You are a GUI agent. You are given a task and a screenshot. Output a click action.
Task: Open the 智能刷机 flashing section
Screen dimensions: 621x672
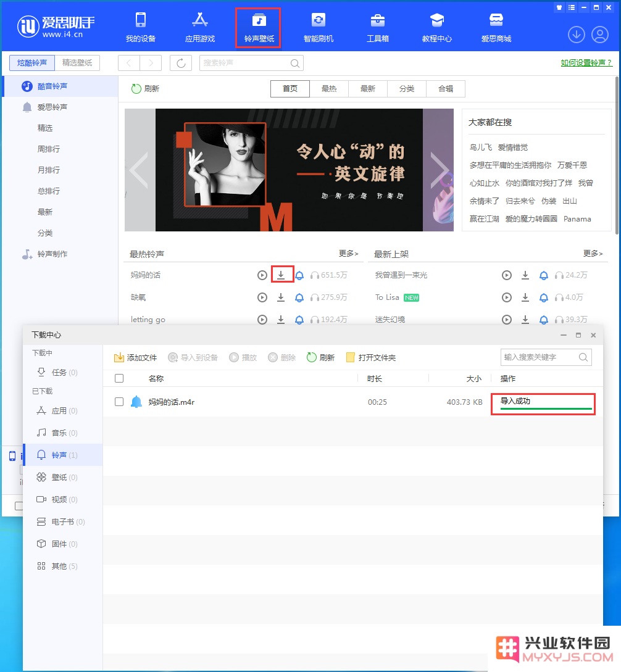[319, 27]
